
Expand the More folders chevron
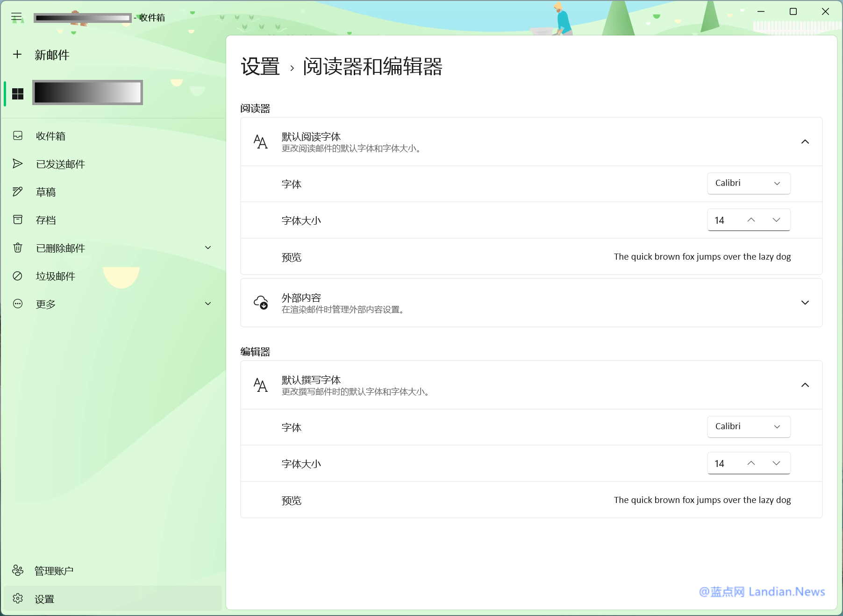[208, 304]
